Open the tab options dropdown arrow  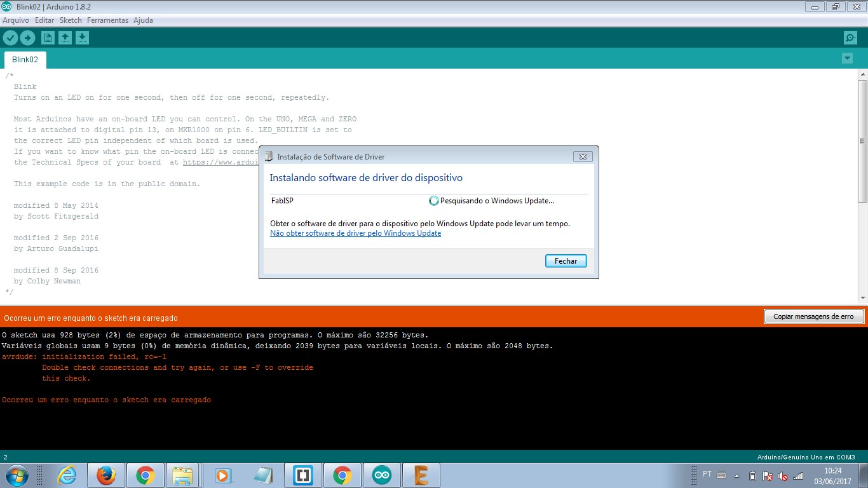(847, 58)
